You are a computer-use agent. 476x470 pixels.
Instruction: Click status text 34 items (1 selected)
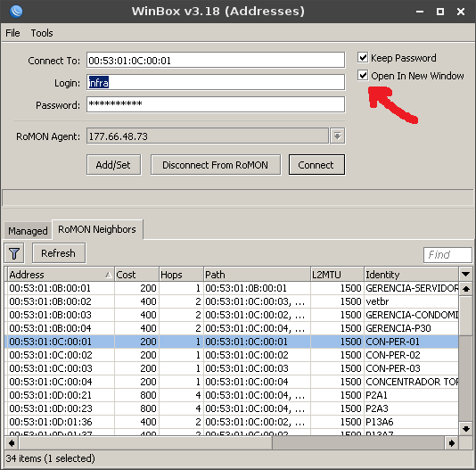[x=51, y=458]
